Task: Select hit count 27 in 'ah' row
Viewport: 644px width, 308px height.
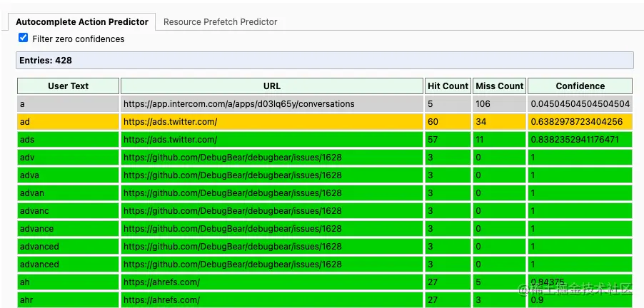Action: pyautogui.click(x=448, y=282)
